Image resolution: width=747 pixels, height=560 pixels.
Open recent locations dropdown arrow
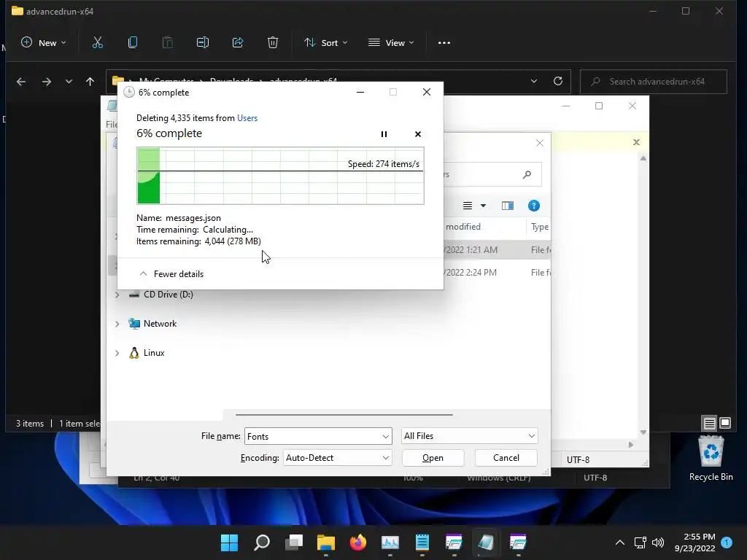coord(69,82)
